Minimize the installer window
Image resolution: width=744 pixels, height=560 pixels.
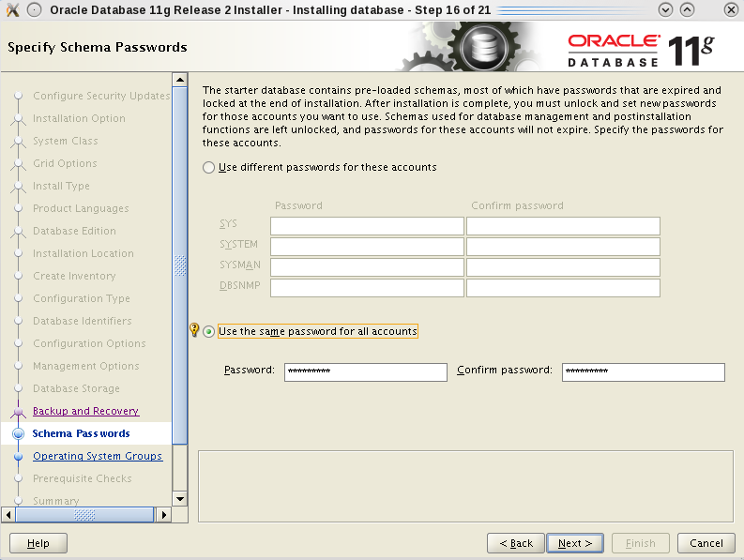(x=666, y=9)
